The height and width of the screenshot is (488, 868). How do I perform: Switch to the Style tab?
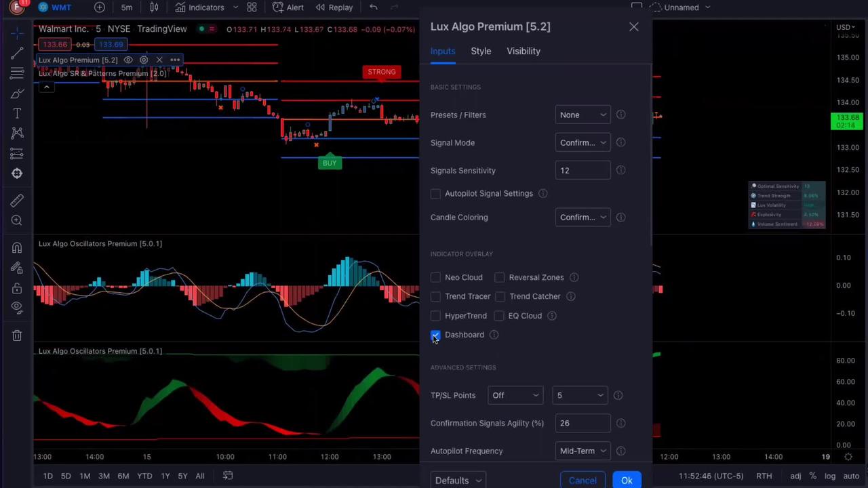(x=481, y=51)
